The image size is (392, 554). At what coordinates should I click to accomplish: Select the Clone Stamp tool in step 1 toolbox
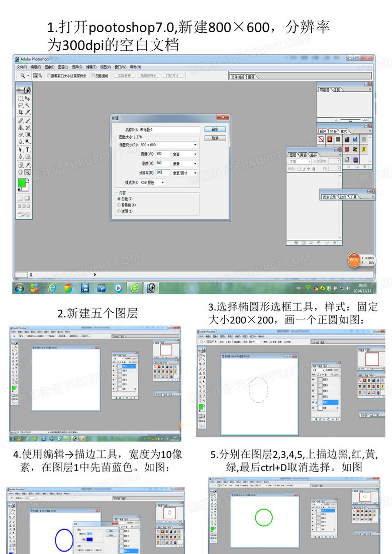click(21, 128)
